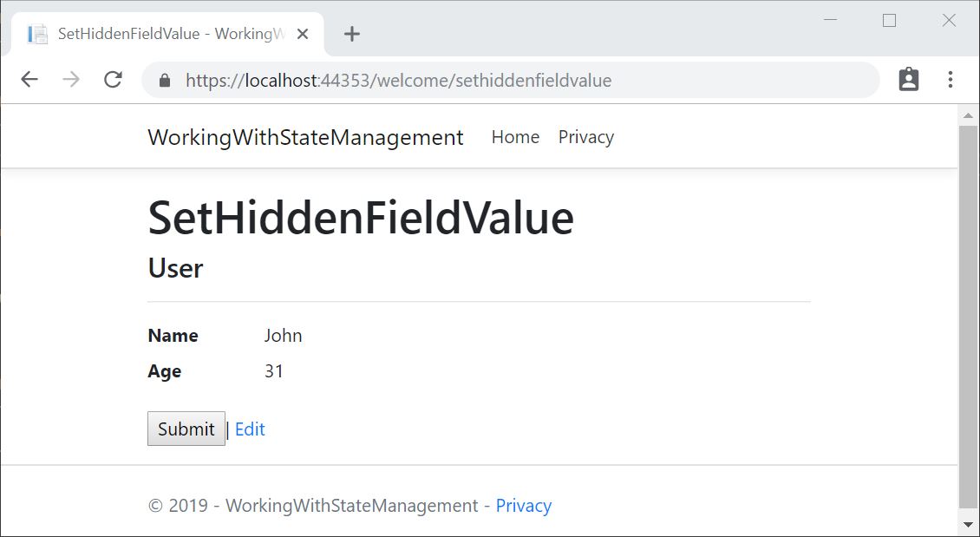980x537 pixels.
Task: Click the browser back arrow
Action: 29,78
